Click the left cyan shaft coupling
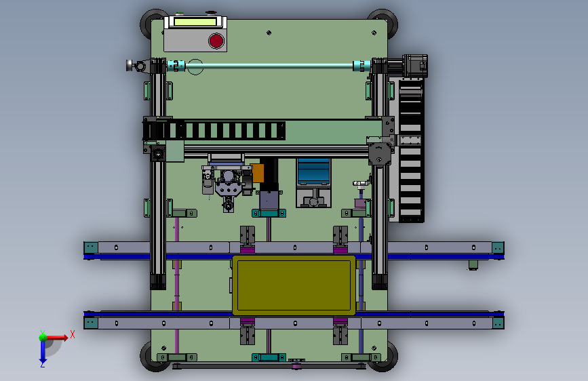588x381 pixels. tap(176, 66)
